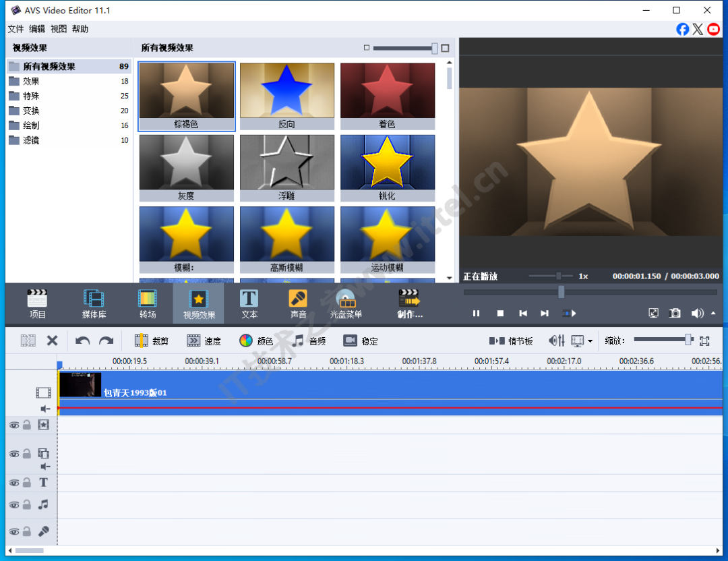Toggle visibility of text track
The width and height of the screenshot is (728, 561).
[14, 483]
